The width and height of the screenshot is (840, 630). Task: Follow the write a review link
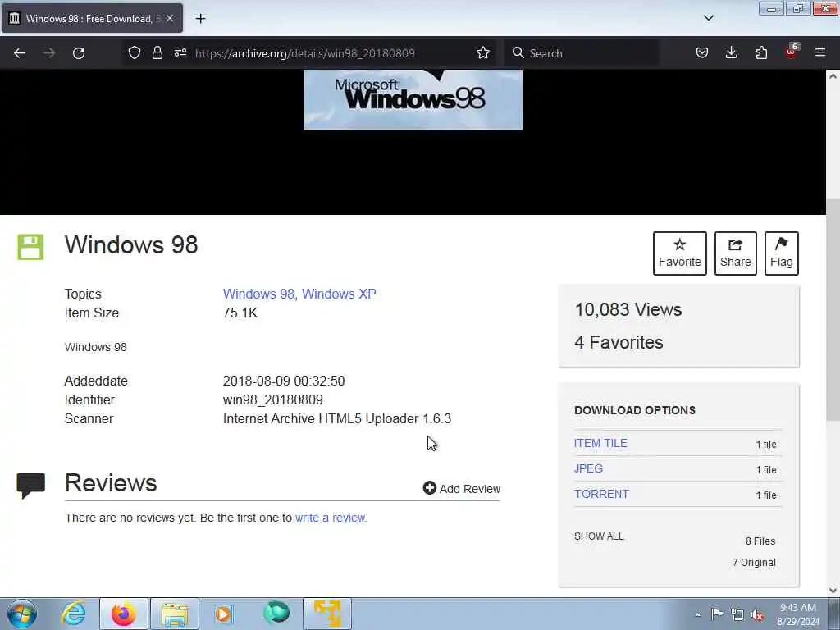pyautogui.click(x=331, y=518)
